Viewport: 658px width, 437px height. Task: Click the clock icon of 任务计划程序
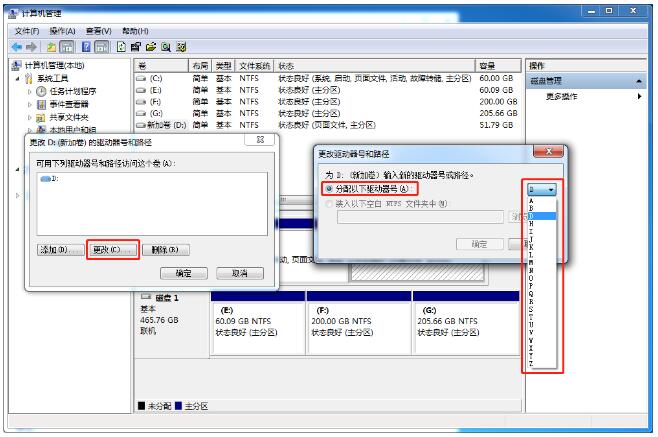click(41, 91)
